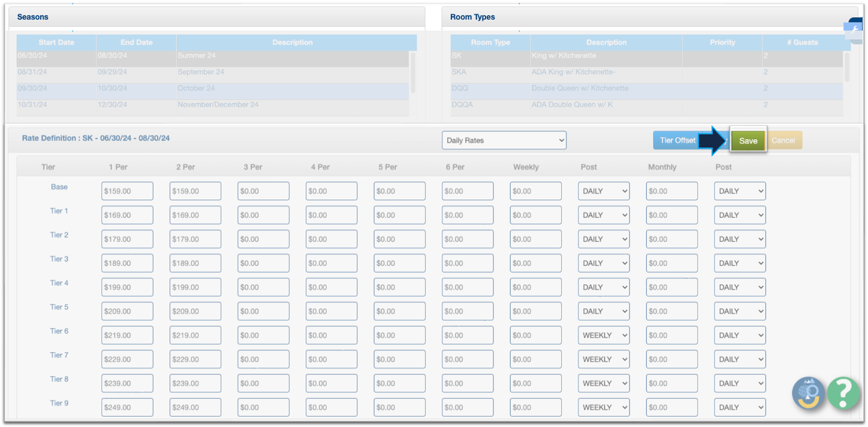Click the Start Date column header
The width and height of the screenshot is (868, 427).
click(x=56, y=43)
